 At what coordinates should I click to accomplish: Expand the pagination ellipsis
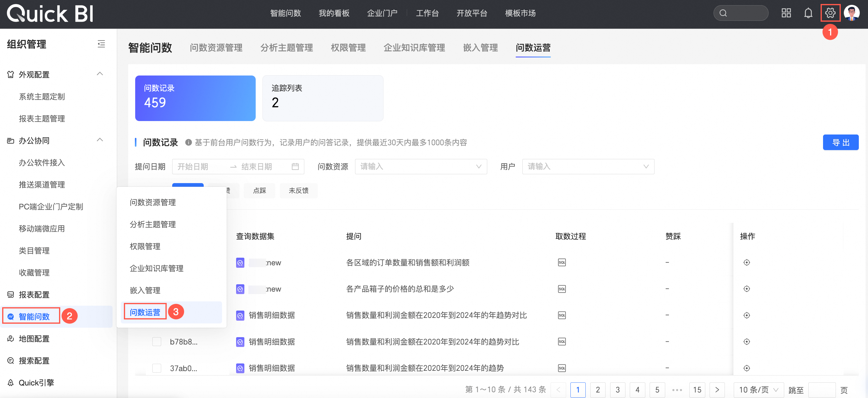(677, 390)
